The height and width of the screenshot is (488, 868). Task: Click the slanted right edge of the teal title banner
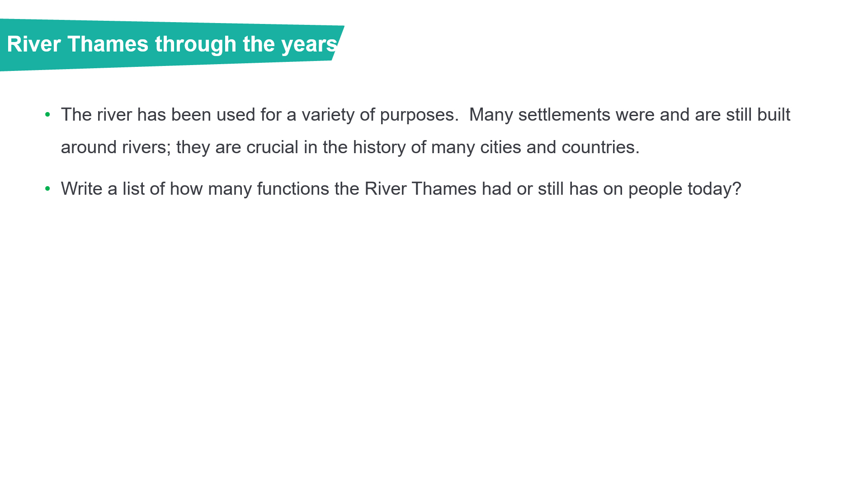pos(339,43)
